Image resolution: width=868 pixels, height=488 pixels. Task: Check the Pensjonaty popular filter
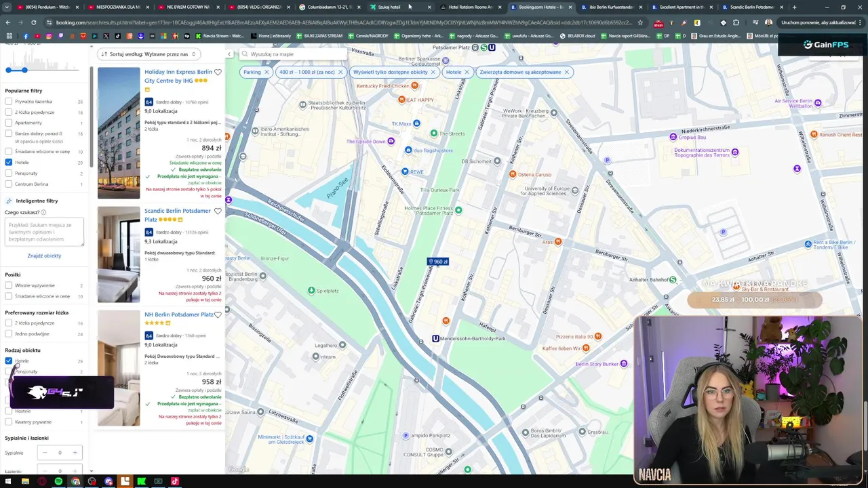coord(9,174)
